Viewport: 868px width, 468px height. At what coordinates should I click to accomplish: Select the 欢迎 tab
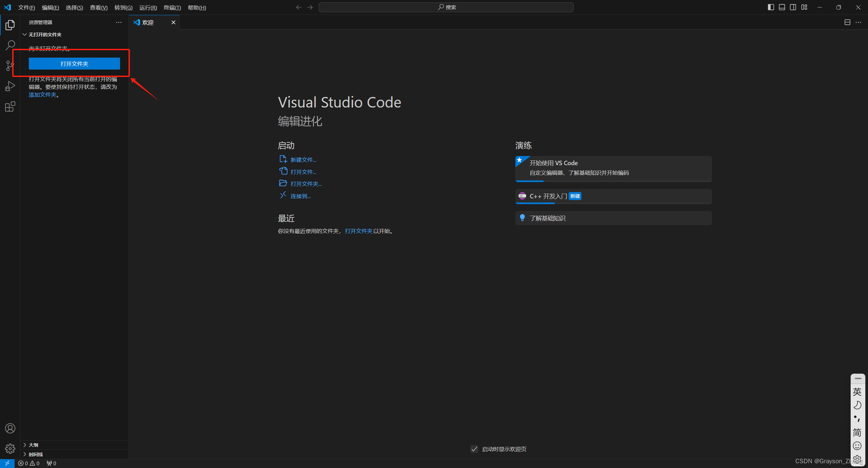148,22
